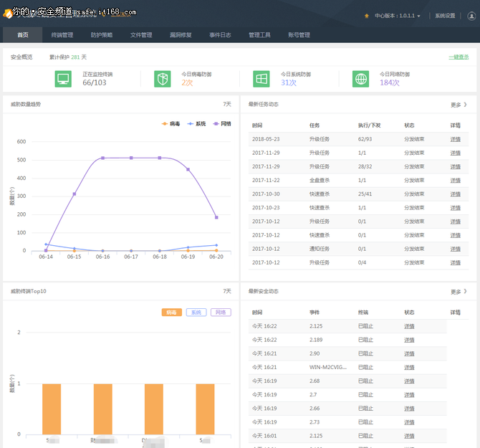Click the 06-17 network data point
The width and height of the screenshot is (480, 448).
pyautogui.click(x=131, y=158)
